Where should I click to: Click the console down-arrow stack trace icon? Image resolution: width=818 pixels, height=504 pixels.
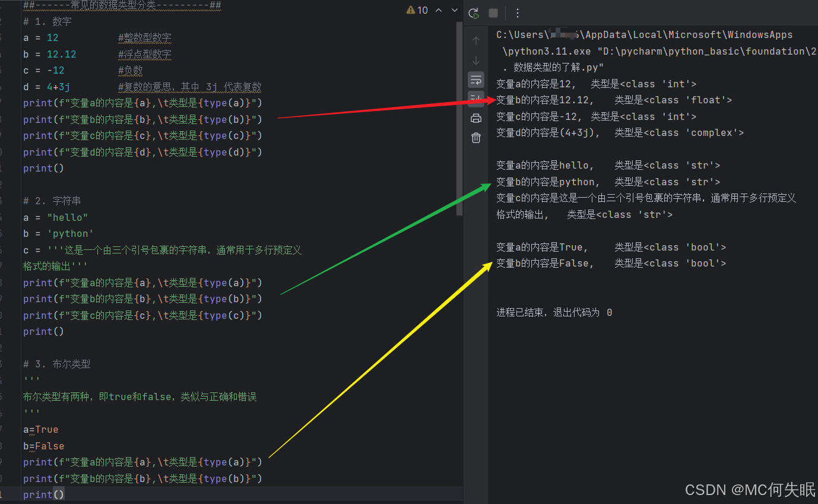pyautogui.click(x=475, y=61)
